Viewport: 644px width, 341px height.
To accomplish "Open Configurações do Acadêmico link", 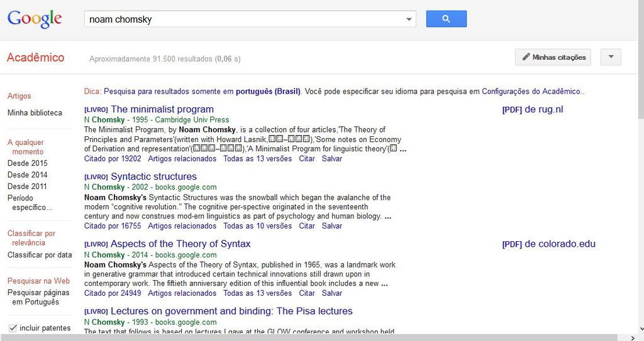I will coord(532,91).
